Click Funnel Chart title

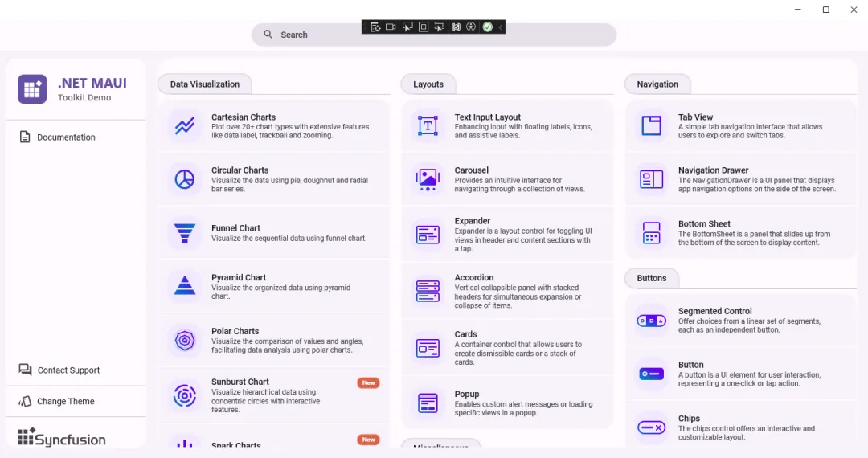(235, 228)
